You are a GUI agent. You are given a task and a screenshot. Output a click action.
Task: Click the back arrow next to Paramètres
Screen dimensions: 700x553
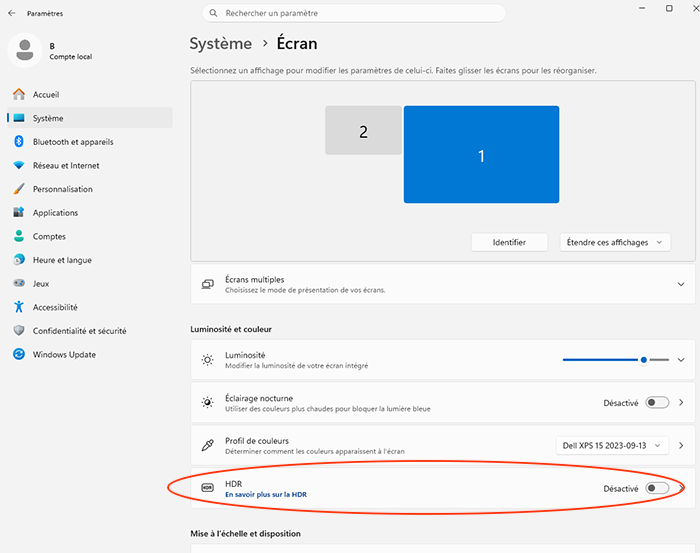[12, 13]
